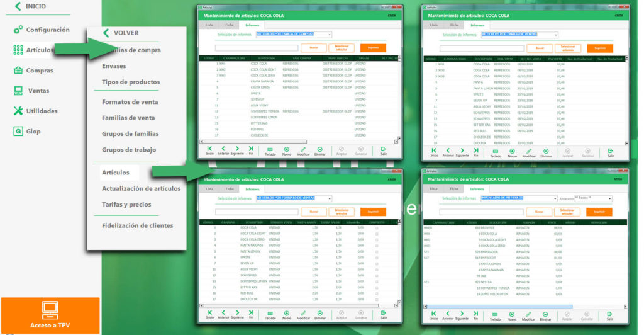Screen dimensions: 644x335
Task: Open Formatos de venta submenu entry
Action: click(x=130, y=102)
